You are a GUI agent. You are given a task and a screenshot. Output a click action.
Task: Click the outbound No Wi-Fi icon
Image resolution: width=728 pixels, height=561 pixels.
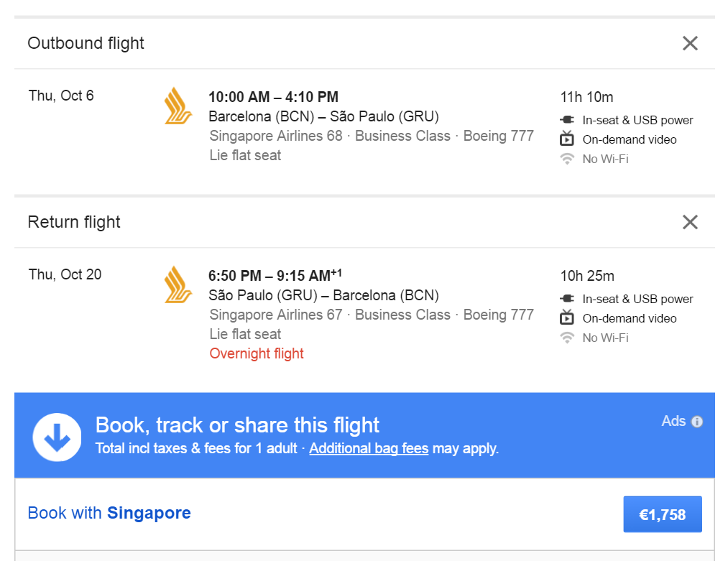[x=567, y=159]
